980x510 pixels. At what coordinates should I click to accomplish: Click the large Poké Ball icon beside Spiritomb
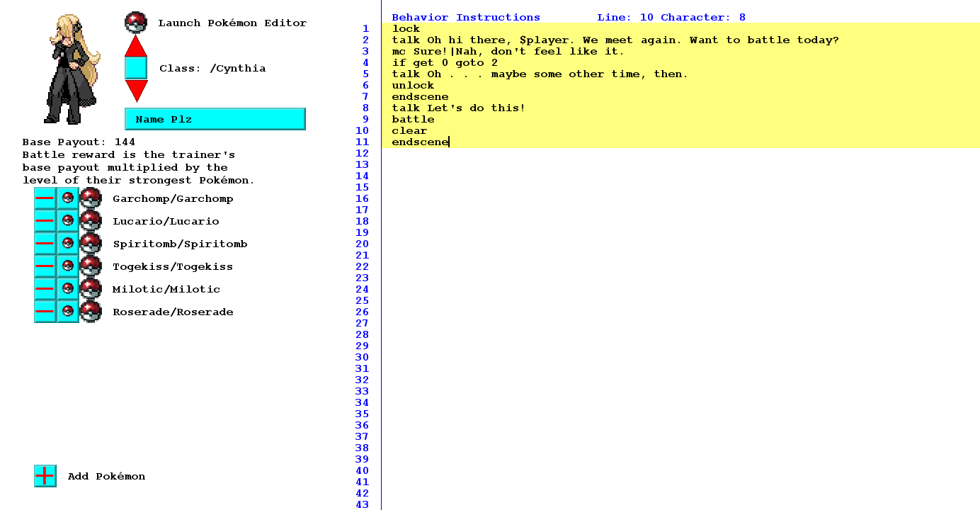(x=91, y=244)
